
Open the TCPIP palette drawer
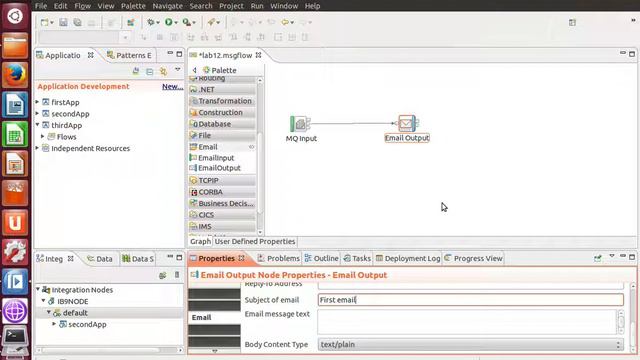(222, 180)
